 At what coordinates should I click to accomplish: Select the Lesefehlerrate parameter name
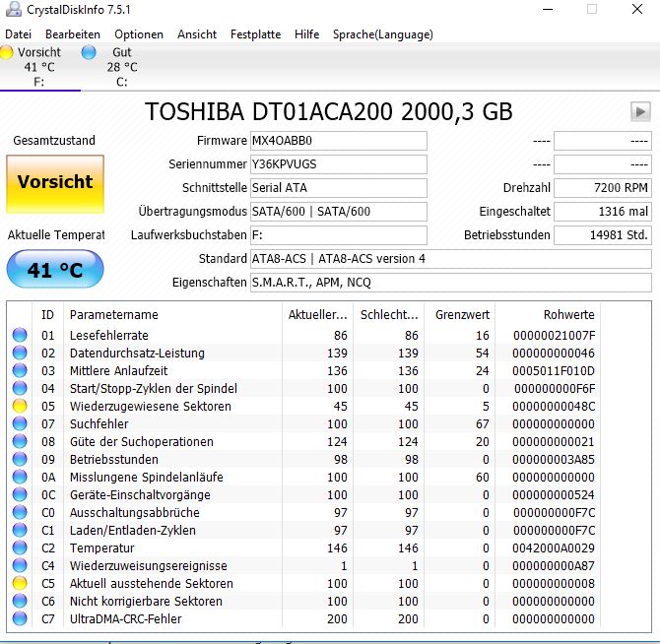(109, 335)
